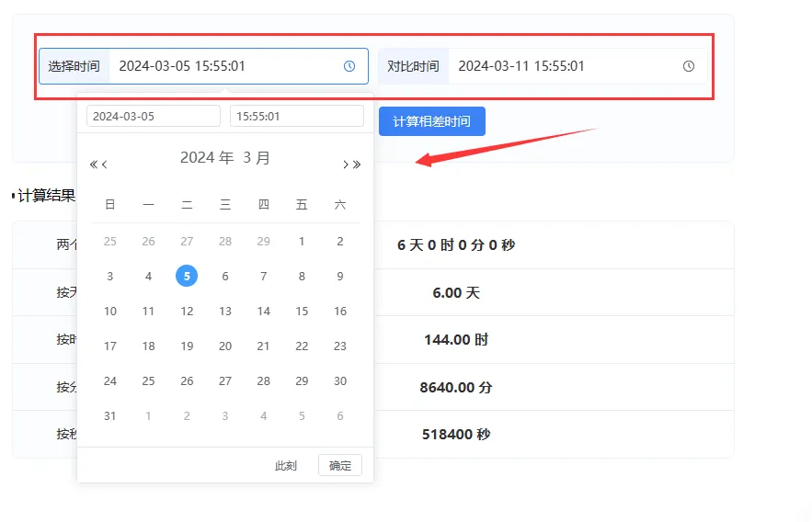Select greyed February 29 in first row
The width and height of the screenshot is (812, 522).
point(264,241)
